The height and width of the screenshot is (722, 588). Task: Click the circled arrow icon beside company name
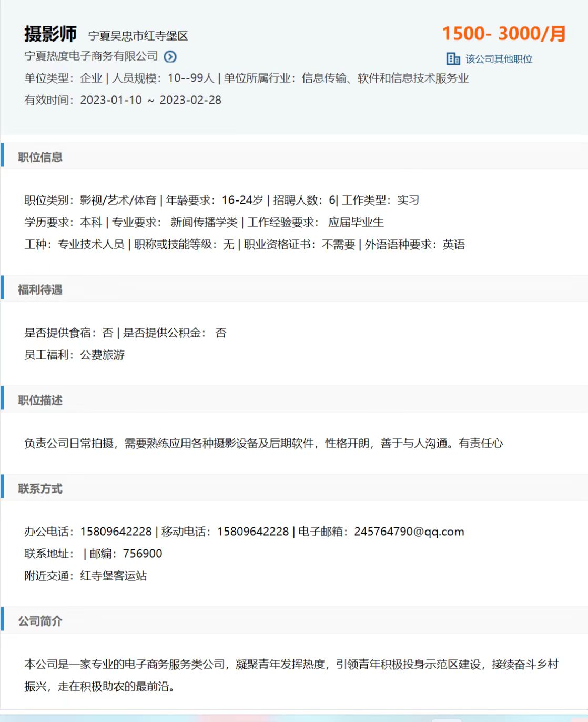[x=170, y=57]
